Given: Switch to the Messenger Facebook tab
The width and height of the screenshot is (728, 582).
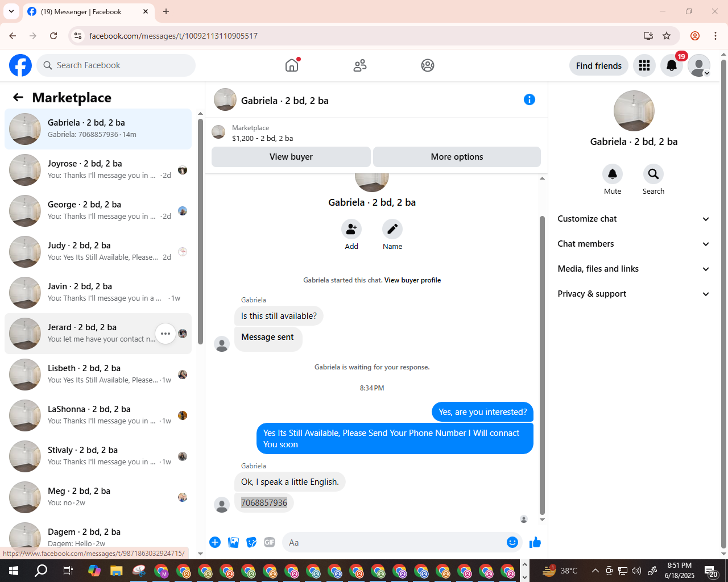Looking at the screenshot, I should tap(88, 12).
